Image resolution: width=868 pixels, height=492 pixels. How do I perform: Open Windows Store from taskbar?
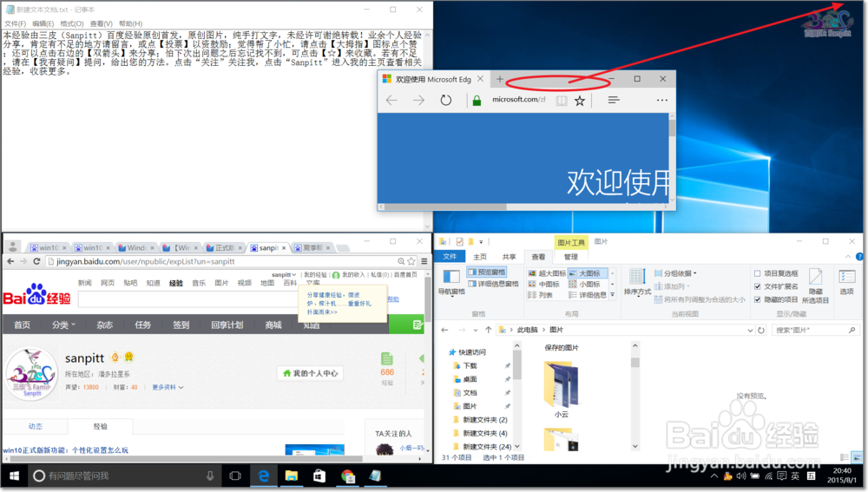click(x=319, y=476)
